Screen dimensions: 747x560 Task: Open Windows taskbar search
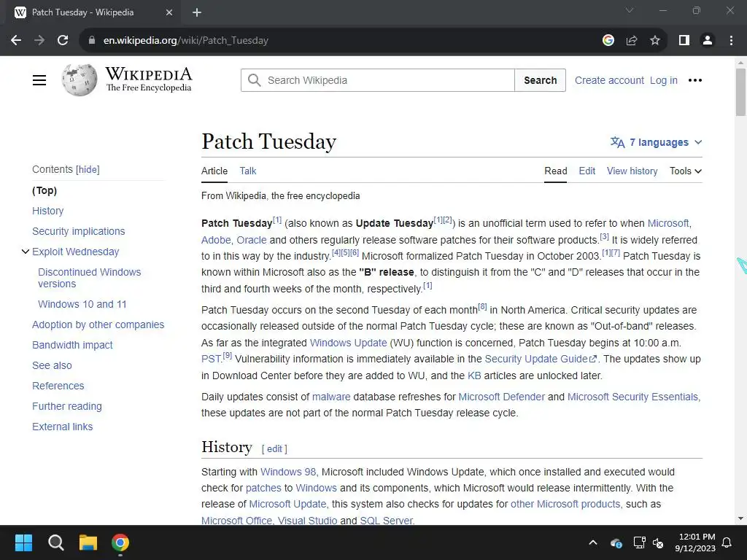55,542
